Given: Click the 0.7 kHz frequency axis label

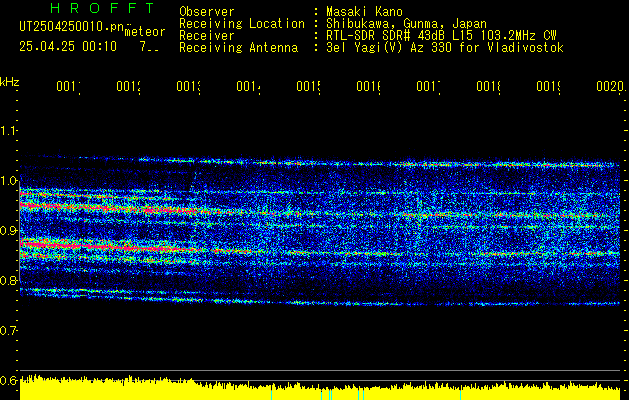Looking at the screenshot, I should click(x=8, y=331).
